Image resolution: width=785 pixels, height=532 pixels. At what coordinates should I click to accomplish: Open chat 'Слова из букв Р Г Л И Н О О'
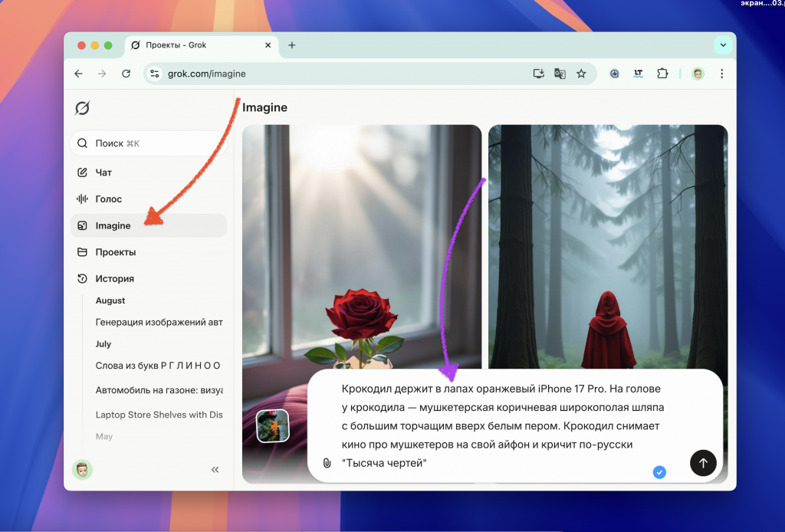coord(158,366)
